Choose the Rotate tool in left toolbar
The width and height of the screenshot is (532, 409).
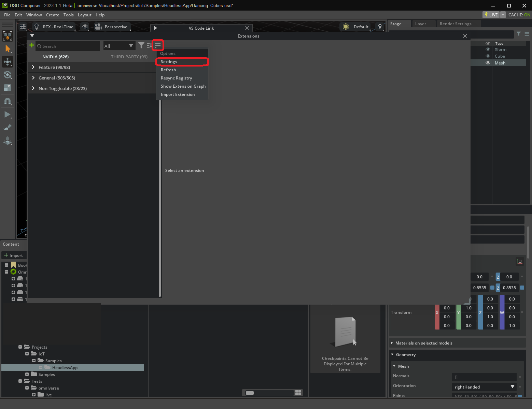pyautogui.click(x=8, y=75)
